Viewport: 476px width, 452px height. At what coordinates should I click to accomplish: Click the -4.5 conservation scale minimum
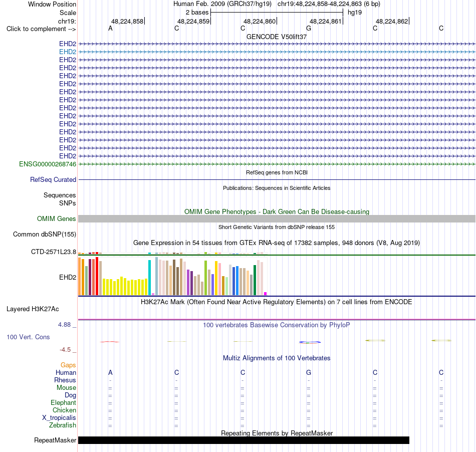(x=65, y=350)
